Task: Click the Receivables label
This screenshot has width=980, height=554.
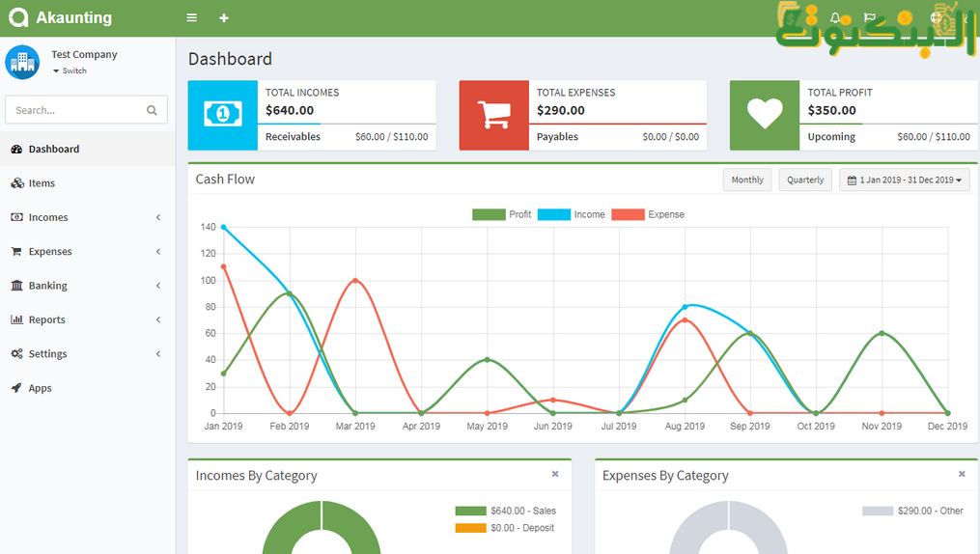Action: 293,137
